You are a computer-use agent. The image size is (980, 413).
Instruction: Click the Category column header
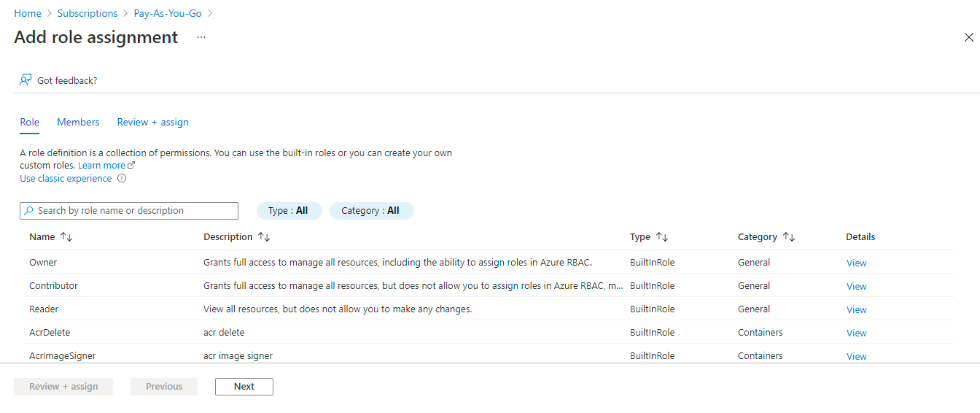pyautogui.click(x=758, y=237)
